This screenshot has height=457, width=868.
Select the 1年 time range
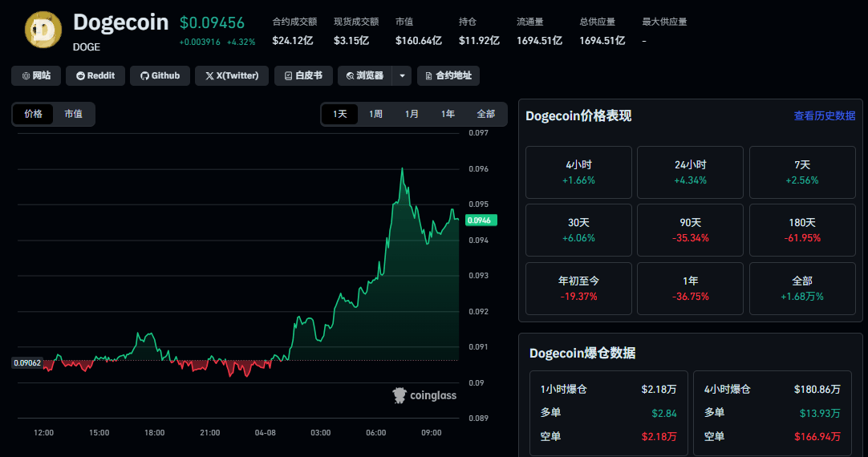click(x=448, y=114)
